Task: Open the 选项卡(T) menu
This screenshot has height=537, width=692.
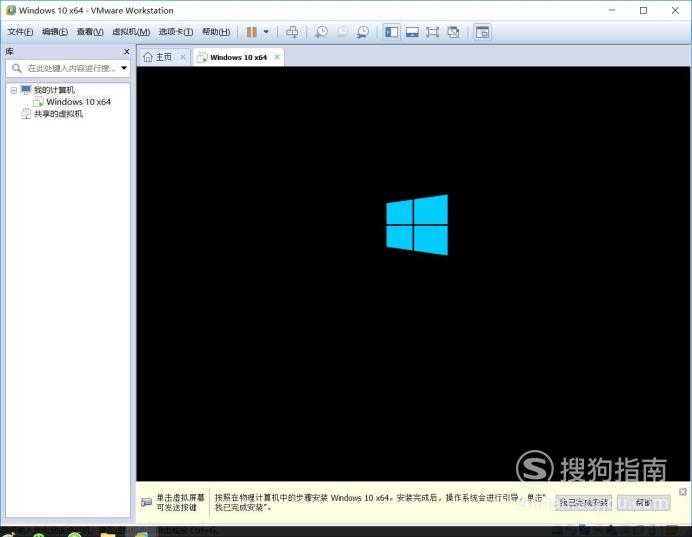Action: 176,32
